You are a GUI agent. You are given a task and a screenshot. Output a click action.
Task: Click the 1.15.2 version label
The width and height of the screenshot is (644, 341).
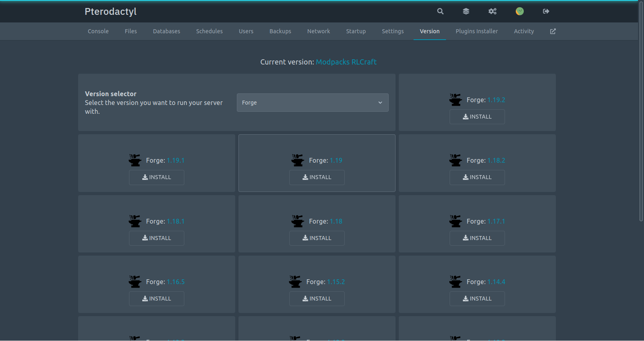click(336, 282)
